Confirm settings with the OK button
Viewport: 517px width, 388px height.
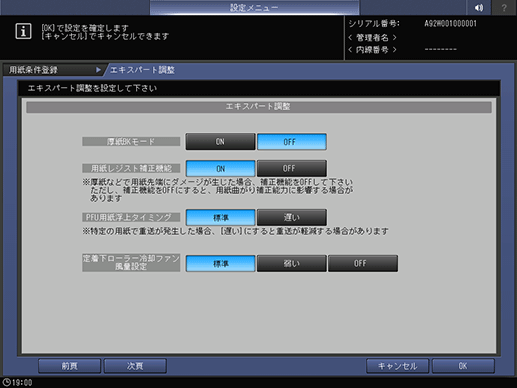pyautogui.click(x=463, y=366)
